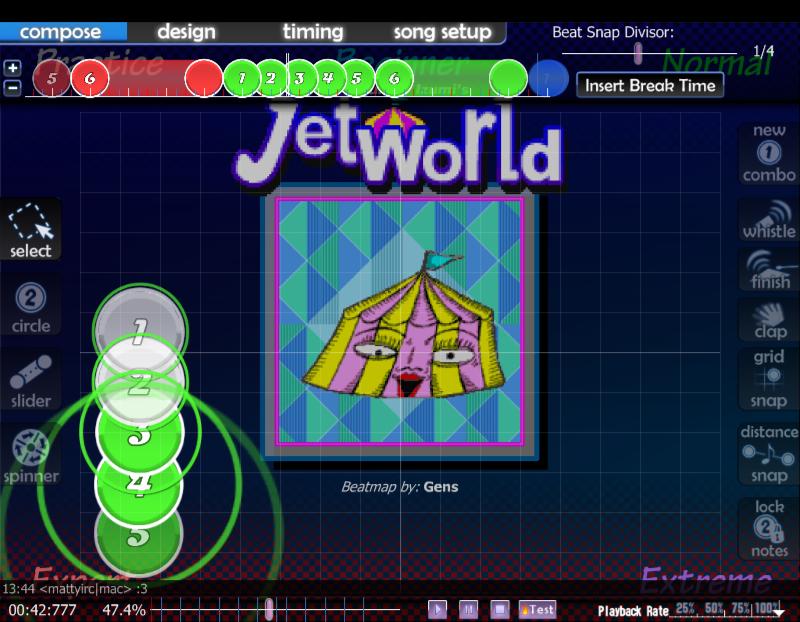Screen dimensions: 800x622
Task: Set playback rate to 50%
Action: pos(714,608)
